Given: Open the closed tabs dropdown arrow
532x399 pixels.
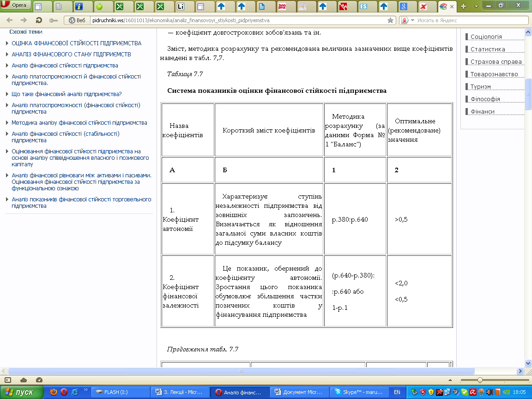Looking at the screenshot, I should point(476,6).
